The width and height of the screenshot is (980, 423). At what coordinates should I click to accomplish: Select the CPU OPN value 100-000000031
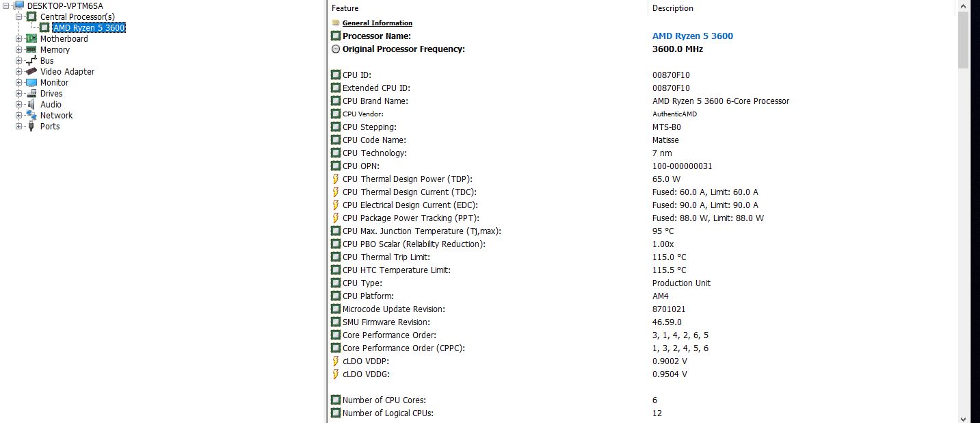point(683,166)
